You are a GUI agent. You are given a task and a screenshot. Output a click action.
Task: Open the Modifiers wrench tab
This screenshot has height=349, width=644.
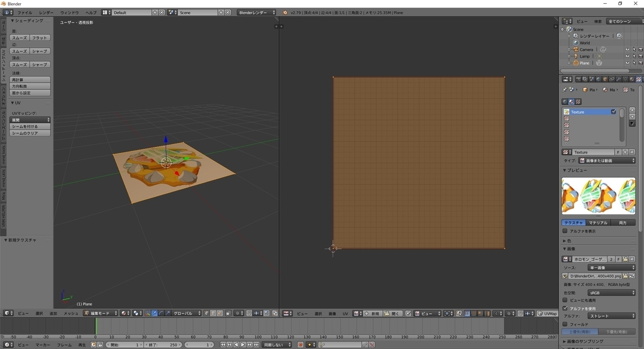tap(619, 79)
